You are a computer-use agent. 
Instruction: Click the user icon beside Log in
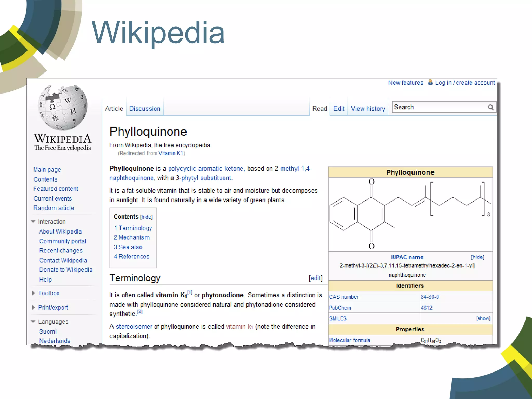coord(430,82)
